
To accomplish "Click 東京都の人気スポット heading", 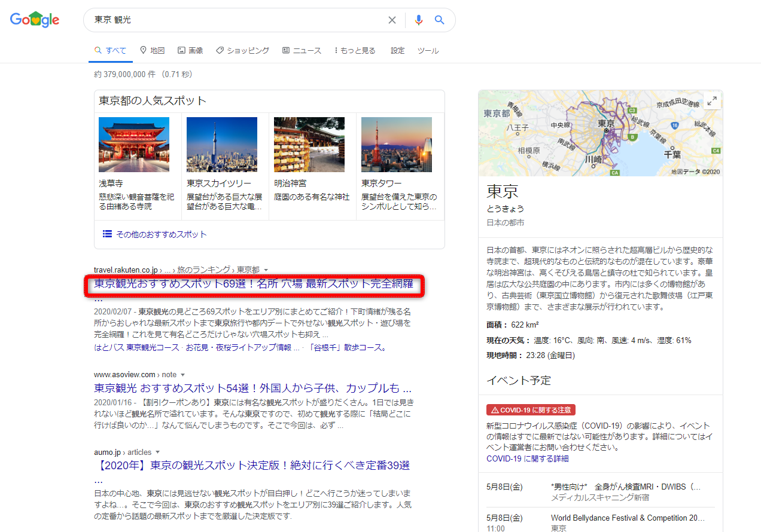I will pyautogui.click(x=153, y=100).
